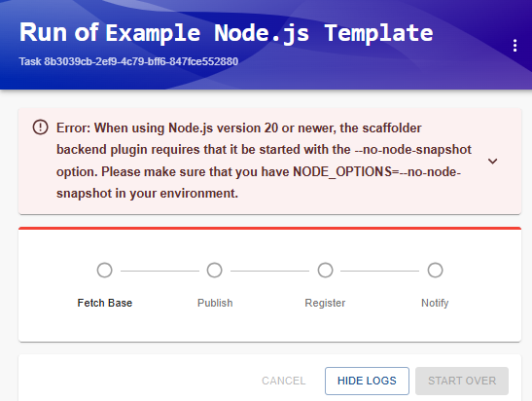Open the three-dot options menu
The image size is (532, 401).
tap(514, 46)
